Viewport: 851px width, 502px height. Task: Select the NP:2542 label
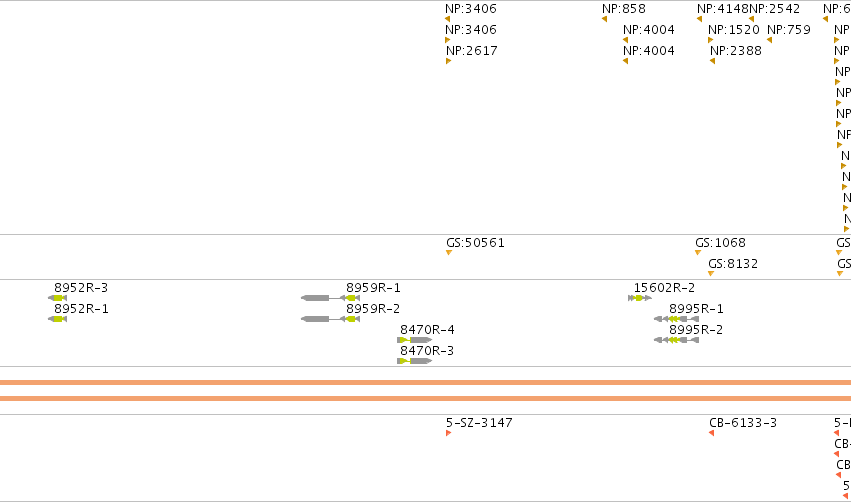click(774, 9)
